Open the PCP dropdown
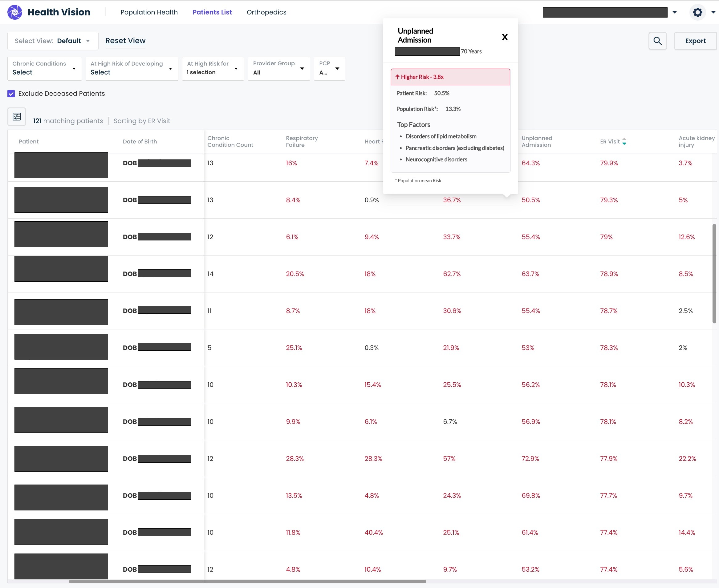Viewport: 719px width, 588px height. coord(330,68)
